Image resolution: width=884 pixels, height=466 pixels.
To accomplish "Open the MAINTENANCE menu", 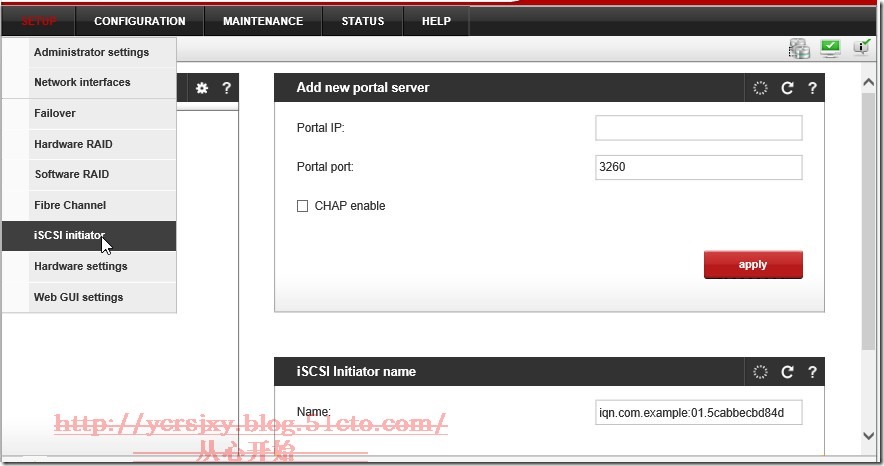I will (x=263, y=21).
